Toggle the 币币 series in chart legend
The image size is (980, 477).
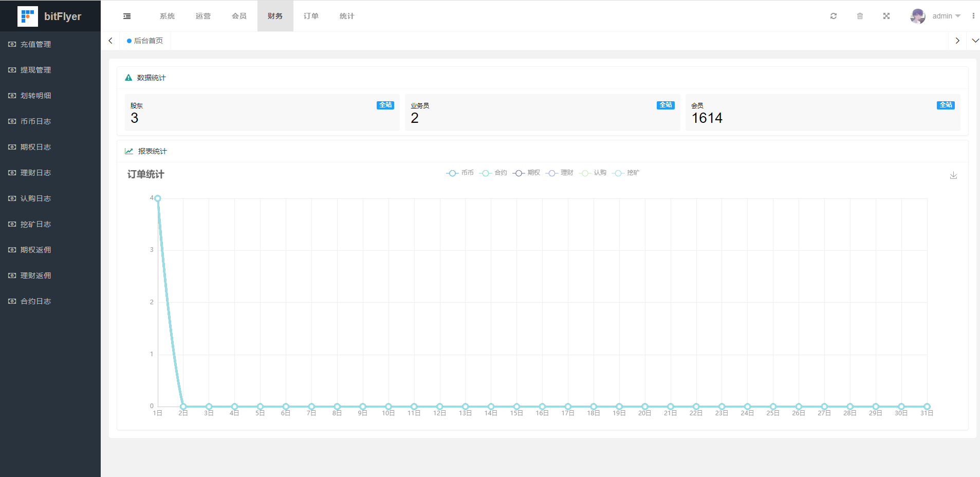(460, 173)
